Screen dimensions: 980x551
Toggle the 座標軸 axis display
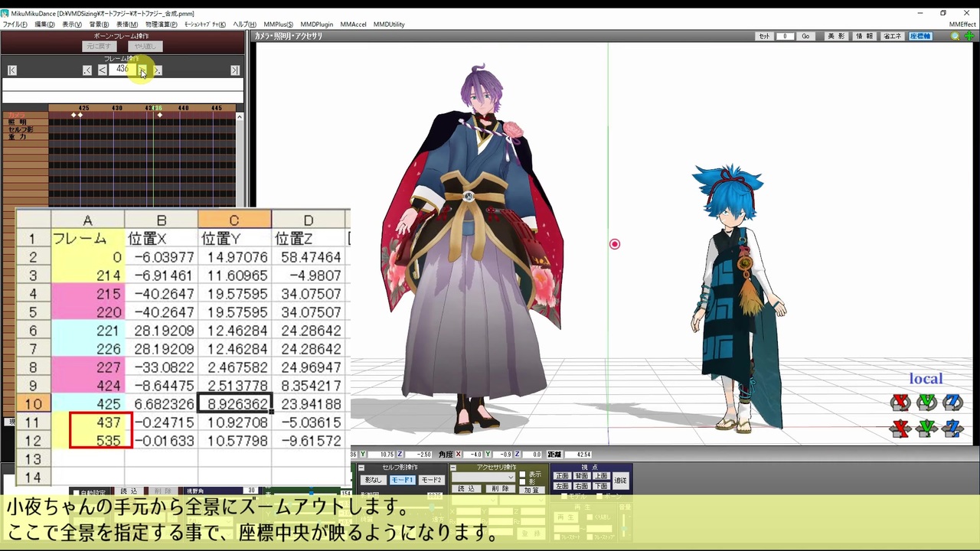(x=920, y=36)
